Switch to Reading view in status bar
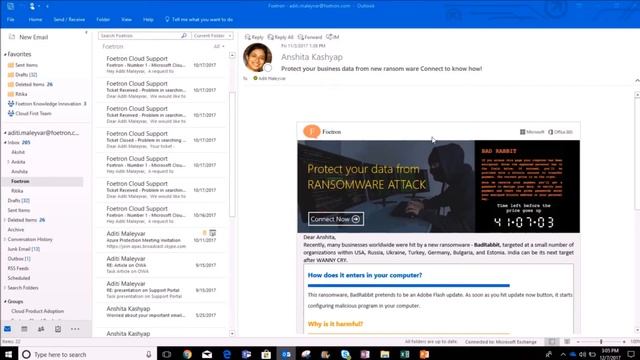 pos(567,342)
